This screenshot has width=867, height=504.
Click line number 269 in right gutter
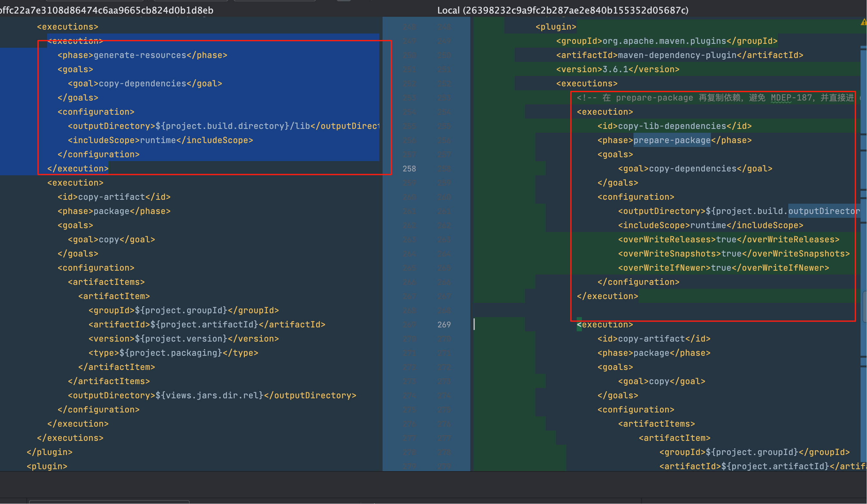pos(444,325)
